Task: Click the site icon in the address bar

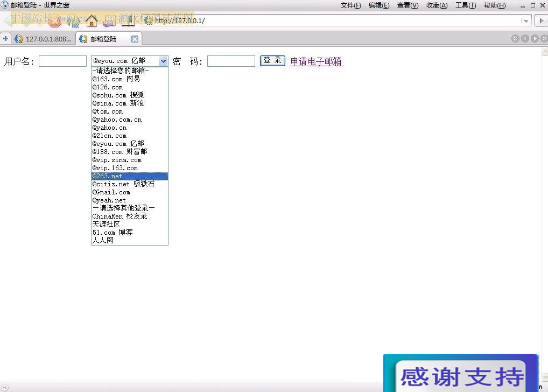Action: pyautogui.click(x=149, y=20)
